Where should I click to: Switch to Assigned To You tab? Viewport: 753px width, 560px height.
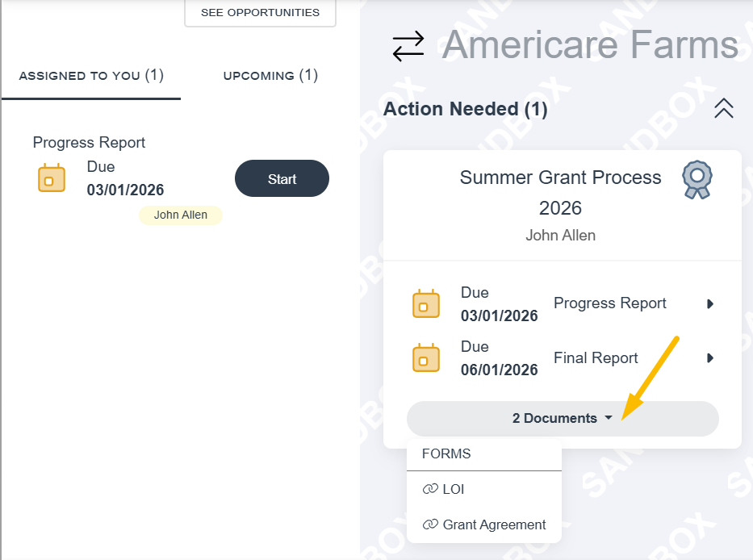(x=91, y=75)
